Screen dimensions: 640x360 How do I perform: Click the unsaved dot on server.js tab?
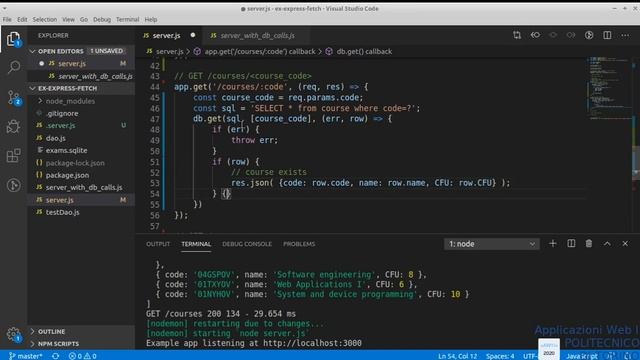193,35
